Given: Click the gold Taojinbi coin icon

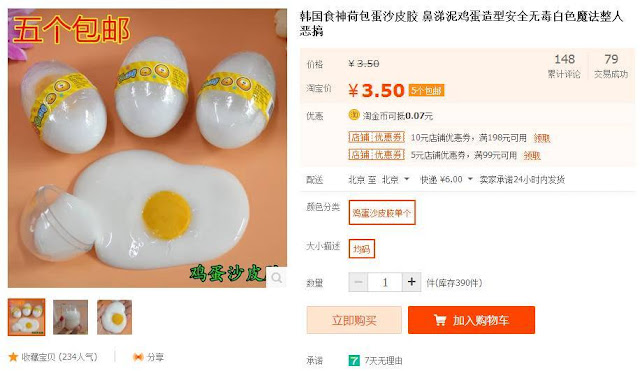Looking at the screenshot, I should pyautogui.click(x=354, y=115).
